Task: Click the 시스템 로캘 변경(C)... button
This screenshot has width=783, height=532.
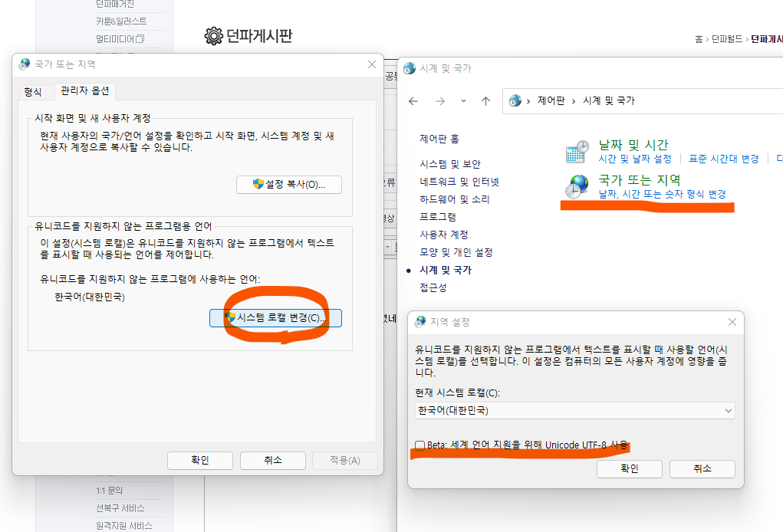Action: (275, 317)
